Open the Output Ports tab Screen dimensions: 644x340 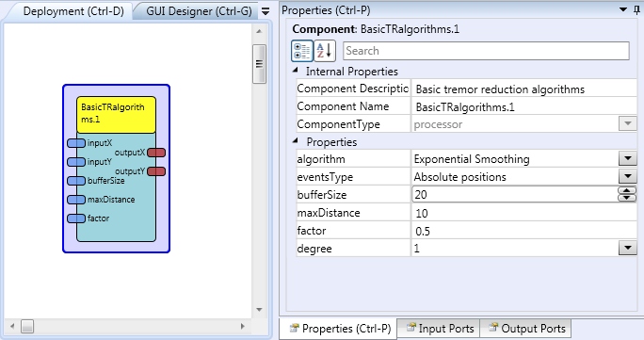[526, 329]
